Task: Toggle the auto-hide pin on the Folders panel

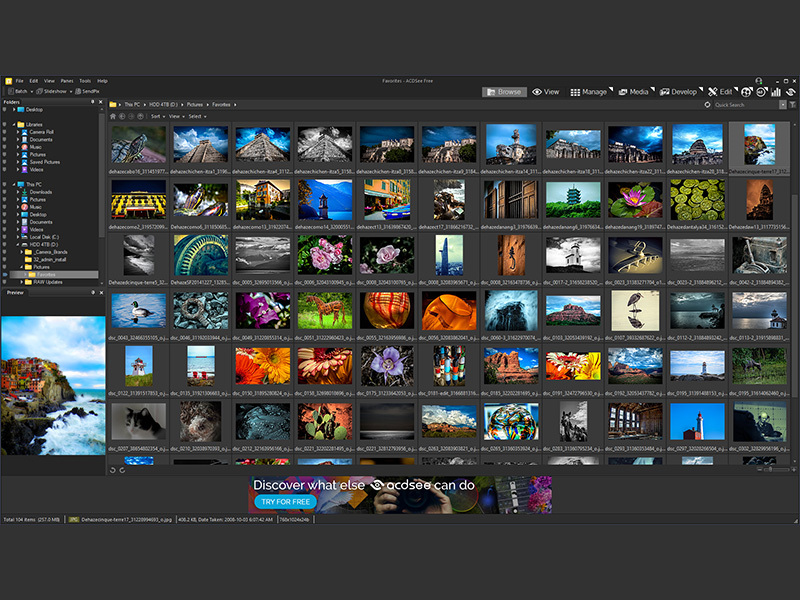Action: pos(91,101)
